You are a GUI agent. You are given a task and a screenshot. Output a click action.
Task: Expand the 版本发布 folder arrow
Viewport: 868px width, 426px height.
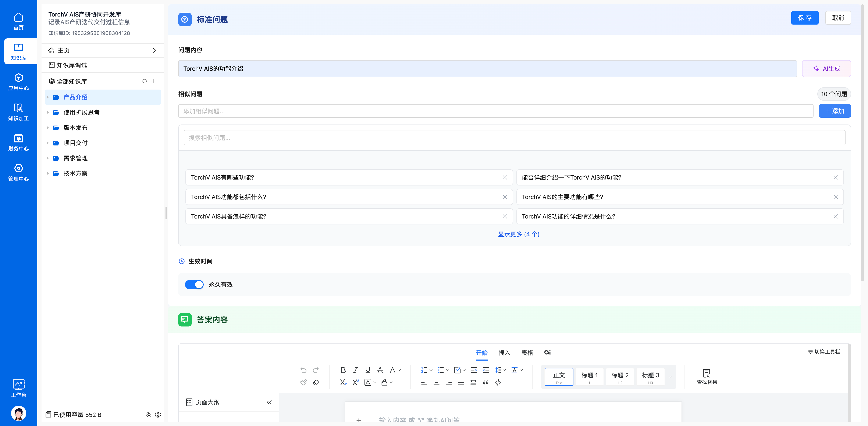pyautogui.click(x=47, y=128)
